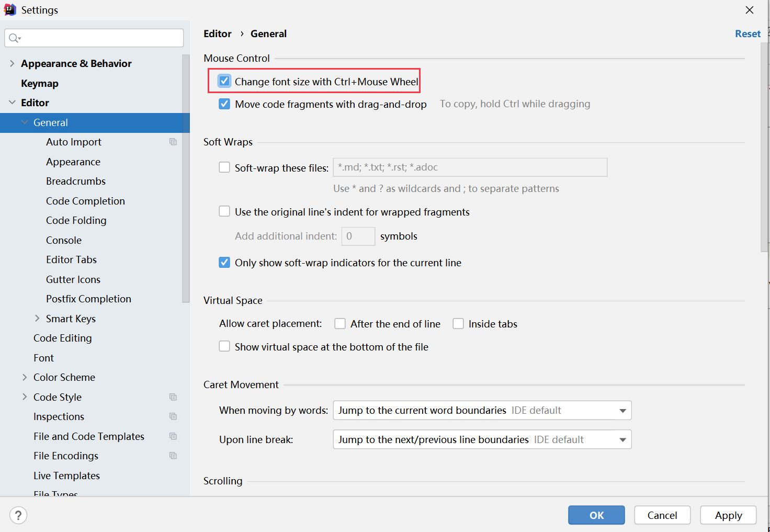Click the search magnifier icon in settings
This screenshot has width=770, height=532.
tap(14, 38)
